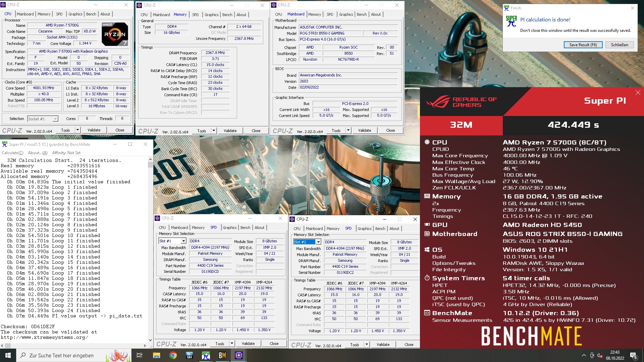This screenshot has width=644, height=362.
Task: Select Mainboard tab in CPU-Z CPU window
Action: pyautogui.click(x=25, y=14)
